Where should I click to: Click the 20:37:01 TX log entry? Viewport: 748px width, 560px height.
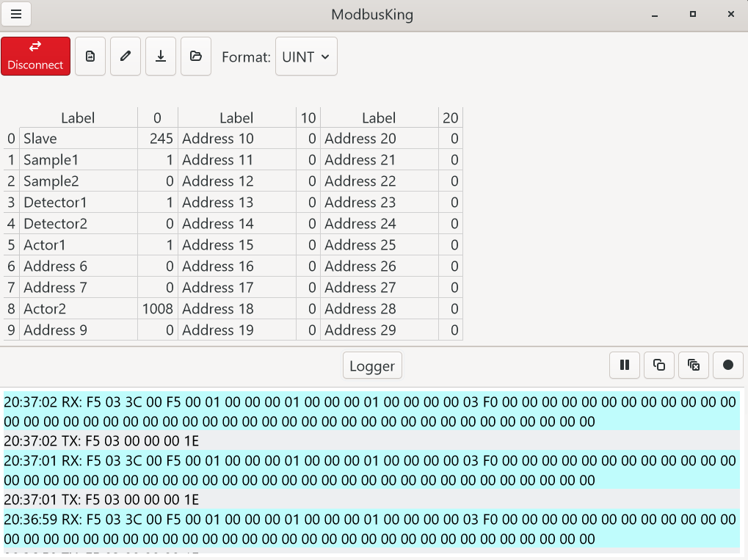(101, 500)
